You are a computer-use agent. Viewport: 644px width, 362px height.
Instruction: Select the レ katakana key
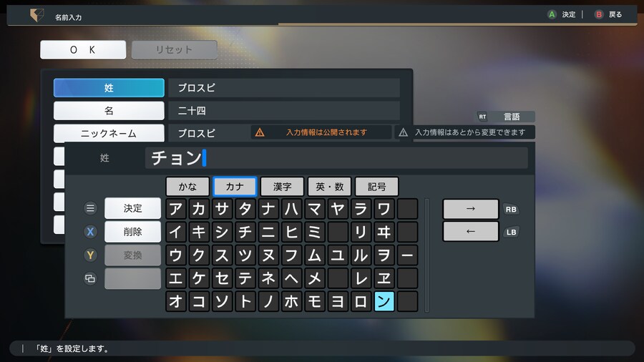tap(361, 278)
